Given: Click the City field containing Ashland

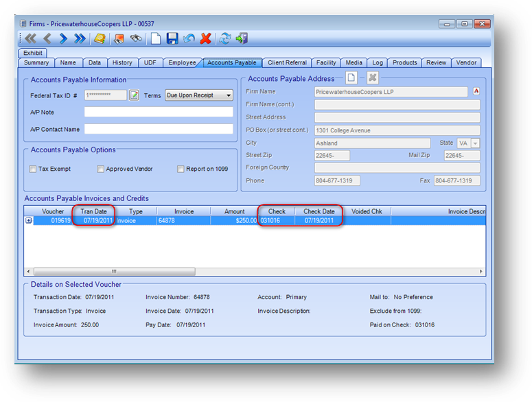Looking at the screenshot, I should tap(372, 143).
